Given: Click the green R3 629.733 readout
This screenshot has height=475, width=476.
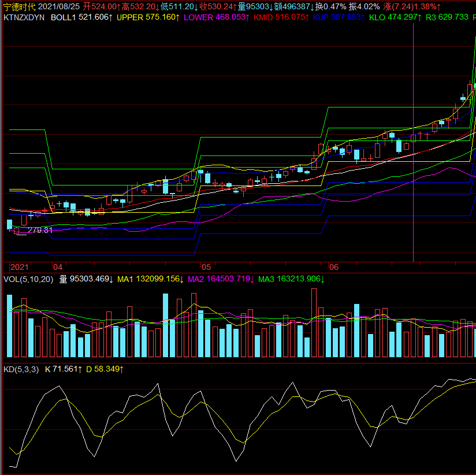Looking at the screenshot, I should (x=447, y=17).
